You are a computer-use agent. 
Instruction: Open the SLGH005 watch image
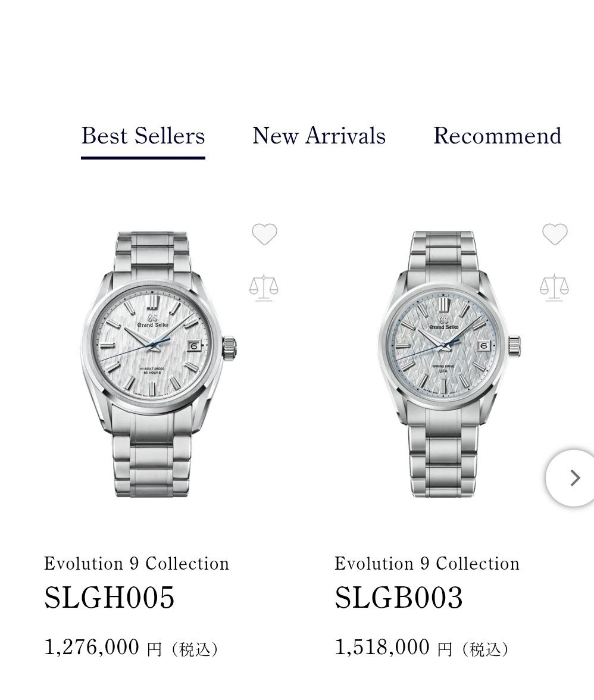coord(158,364)
